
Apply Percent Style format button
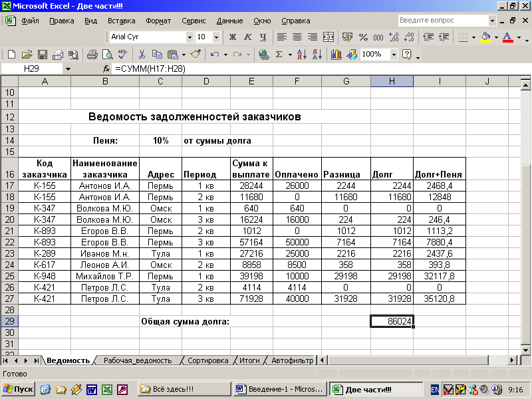click(x=363, y=37)
